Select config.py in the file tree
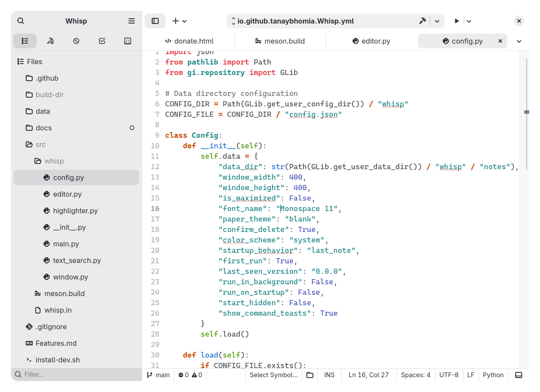Image resolution: width=540 pixels, height=392 pixels. (76, 177)
